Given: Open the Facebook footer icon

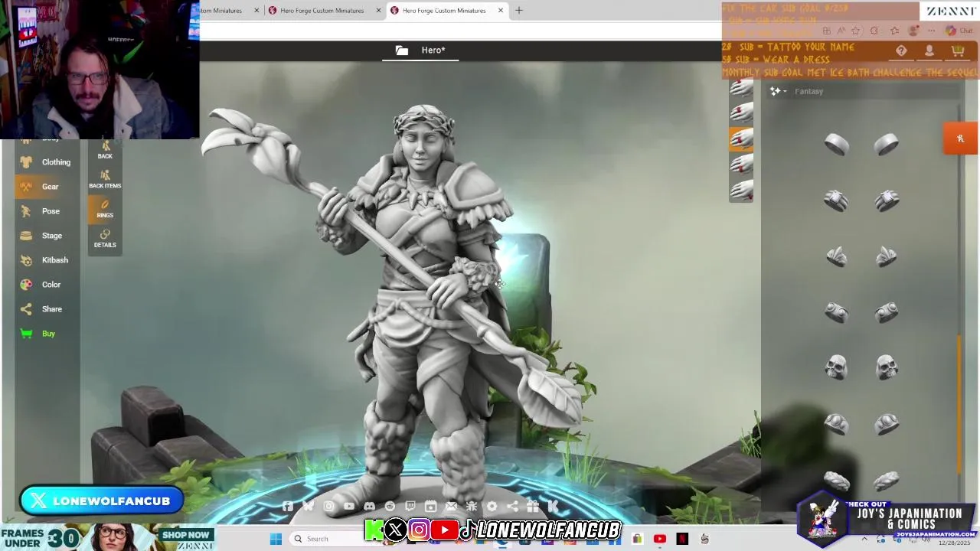Looking at the screenshot, I should pos(288,506).
